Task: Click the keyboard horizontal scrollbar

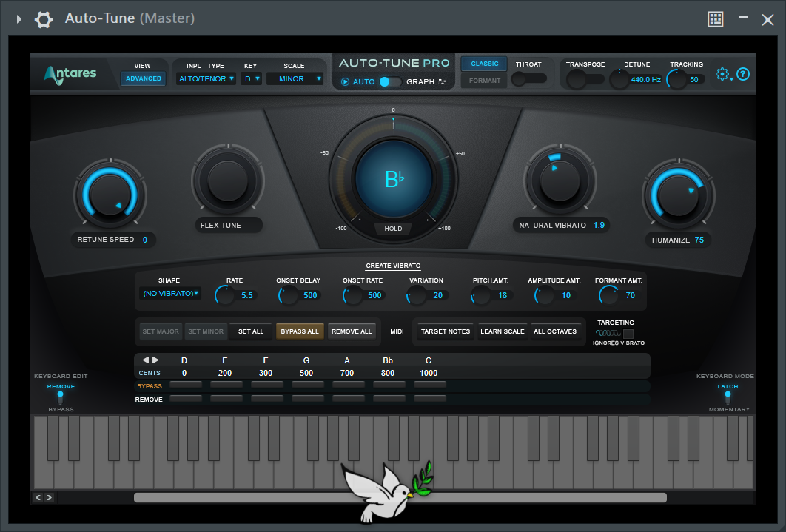Action: [400, 497]
